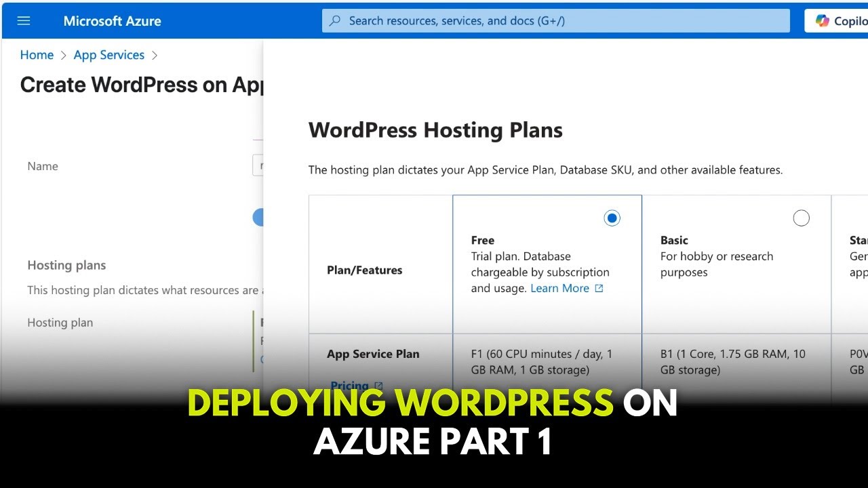Screen dimensions: 868x488
Task: Click the external icon beside Pricing
Action: (x=378, y=386)
